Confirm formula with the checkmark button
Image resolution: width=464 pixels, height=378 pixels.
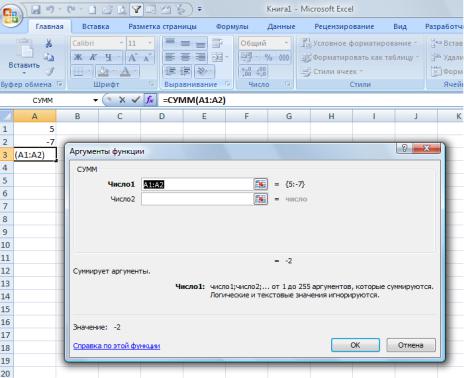(x=135, y=100)
